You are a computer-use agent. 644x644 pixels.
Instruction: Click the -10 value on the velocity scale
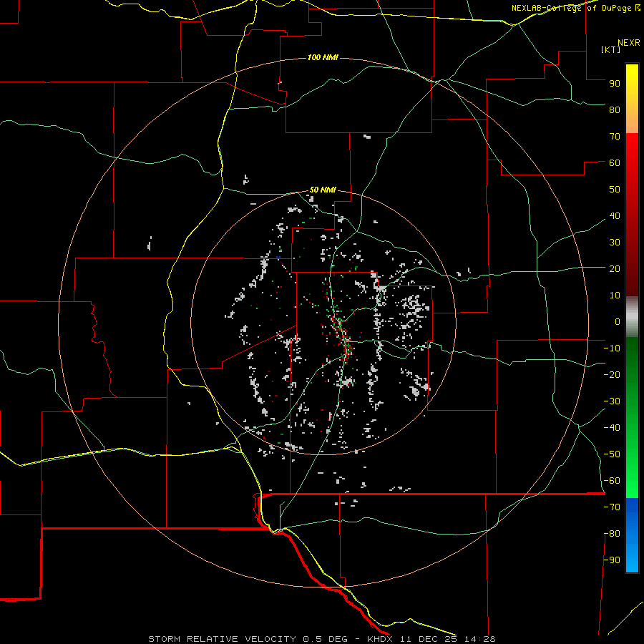click(612, 348)
